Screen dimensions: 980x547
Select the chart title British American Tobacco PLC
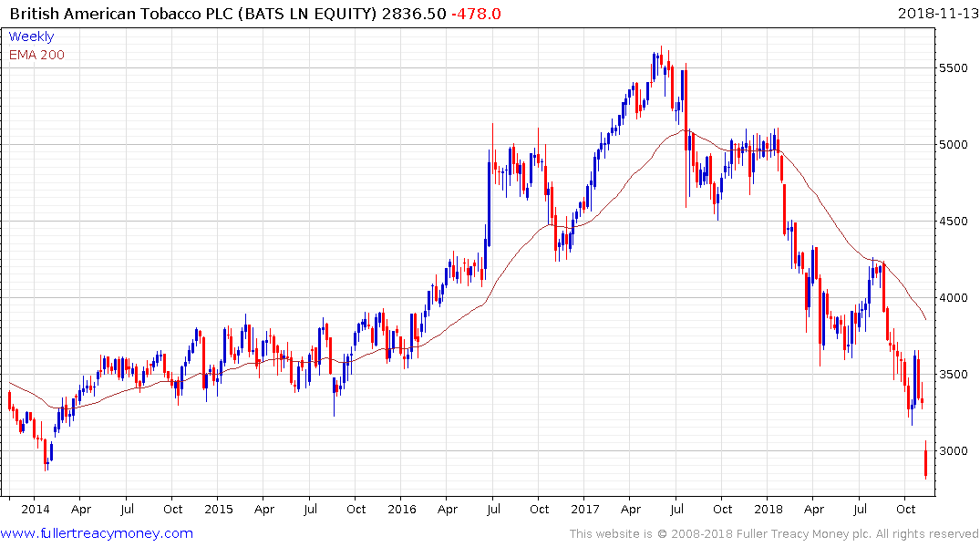click(x=122, y=14)
